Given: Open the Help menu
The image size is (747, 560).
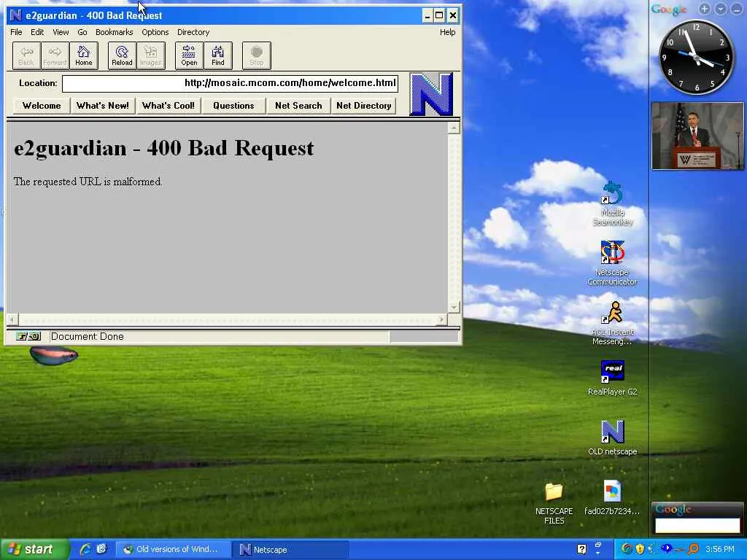Looking at the screenshot, I should tap(447, 32).
